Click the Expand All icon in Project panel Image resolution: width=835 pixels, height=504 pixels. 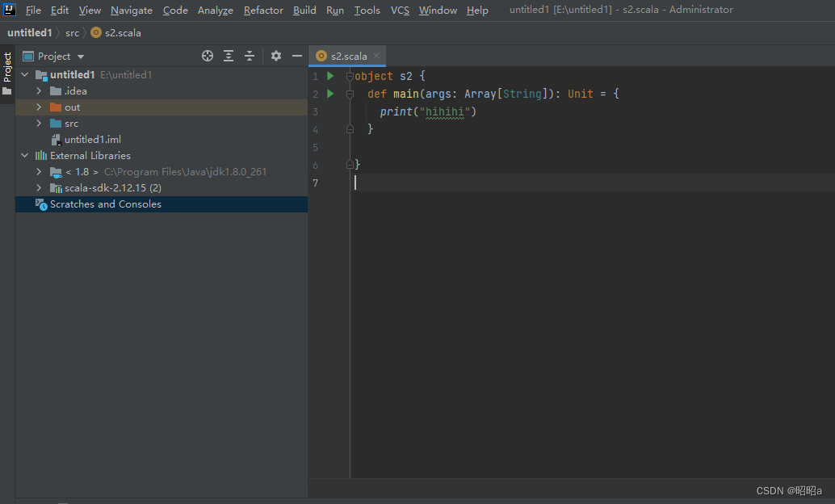(229, 56)
